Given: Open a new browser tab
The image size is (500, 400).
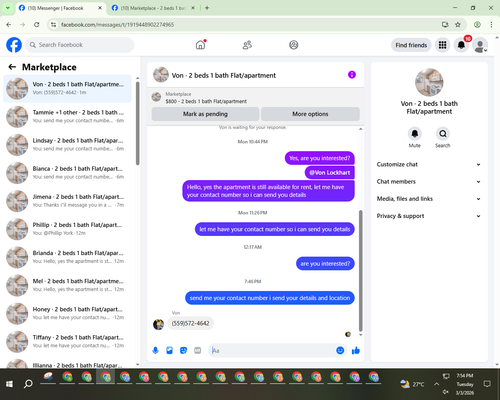Looking at the screenshot, I should [207, 8].
